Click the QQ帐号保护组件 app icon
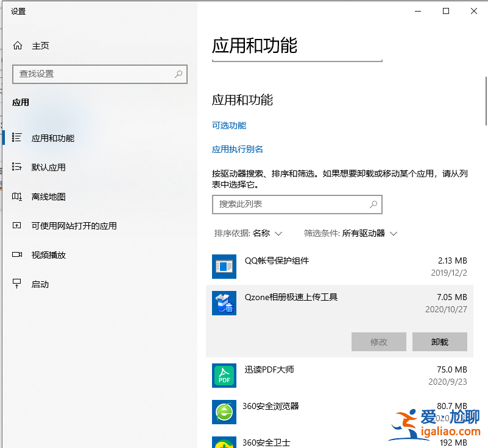 coord(224,267)
